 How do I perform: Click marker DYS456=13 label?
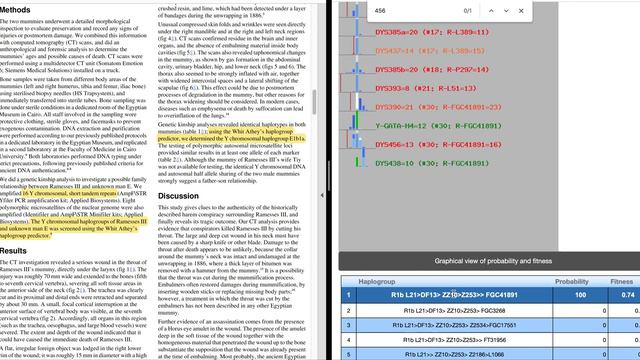pyautogui.click(x=438, y=145)
